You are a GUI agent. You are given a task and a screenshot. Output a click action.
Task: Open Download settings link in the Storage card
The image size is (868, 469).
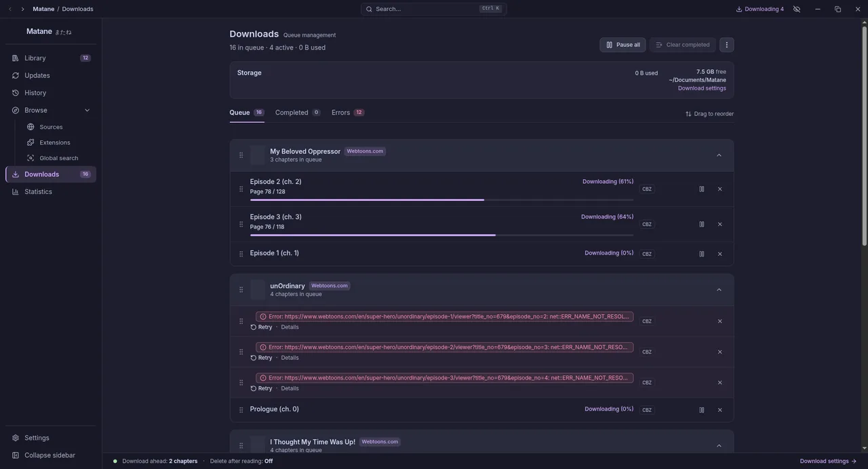pos(702,88)
